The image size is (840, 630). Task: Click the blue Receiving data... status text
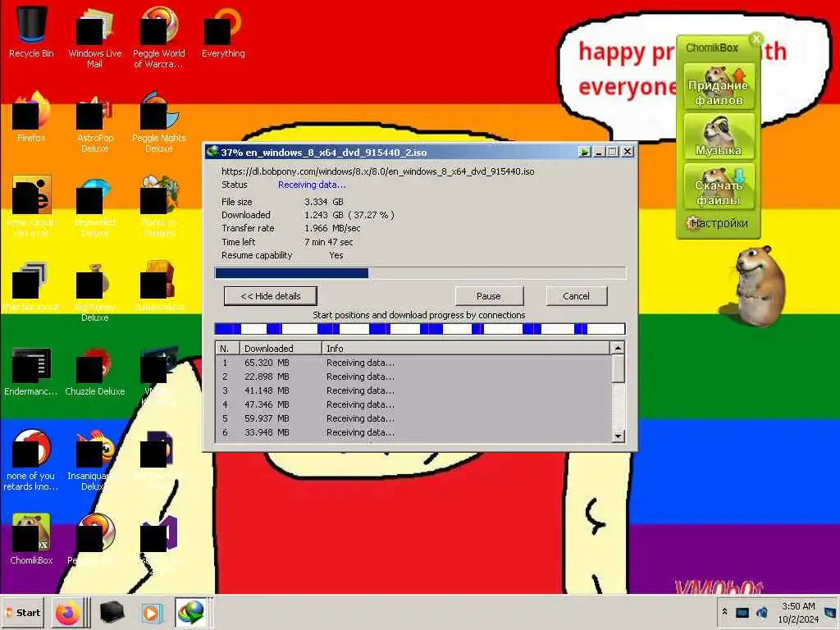pos(312,185)
